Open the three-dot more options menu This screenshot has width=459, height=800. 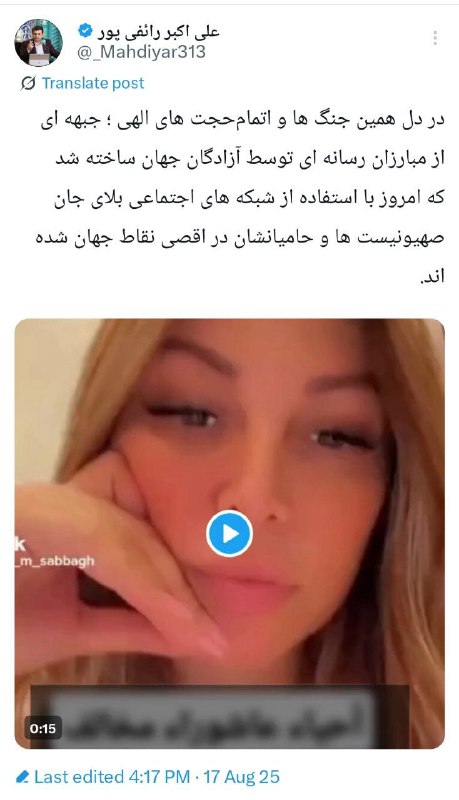click(435, 38)
